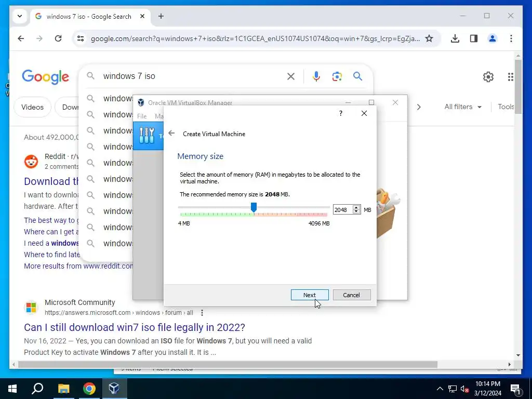Screen dimensions: 532x399
Task: Click the Microsoft Community favicon
Action: (31, 308)
